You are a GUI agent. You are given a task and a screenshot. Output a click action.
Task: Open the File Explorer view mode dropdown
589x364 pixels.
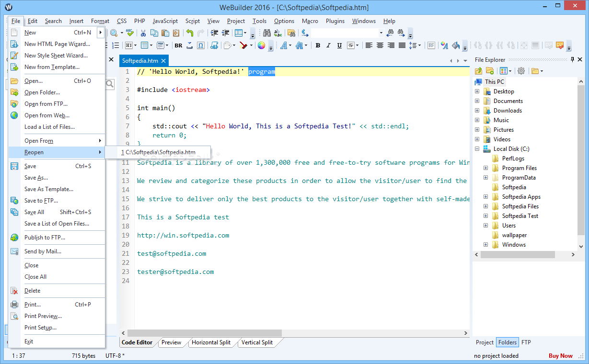click(x=510, y=71)
